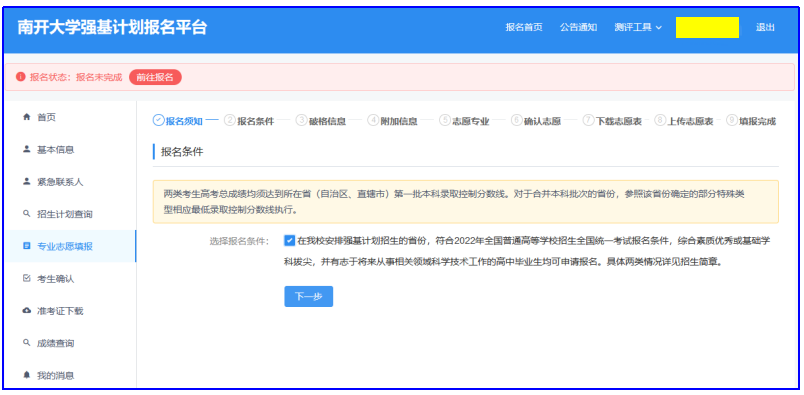804x395 pixels.
Task: Click the 填报完成 step label
Action: pyautogui.click(x=757, y=122)
